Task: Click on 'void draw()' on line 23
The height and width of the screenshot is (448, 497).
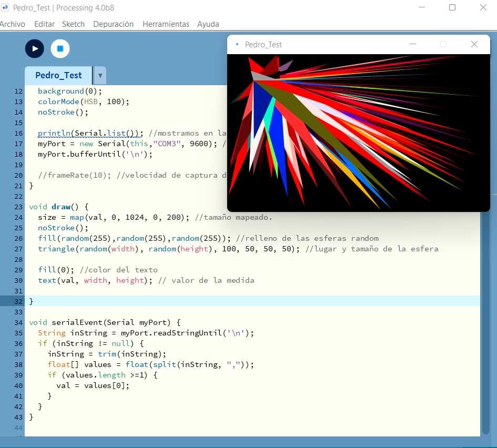Action: 54,207
